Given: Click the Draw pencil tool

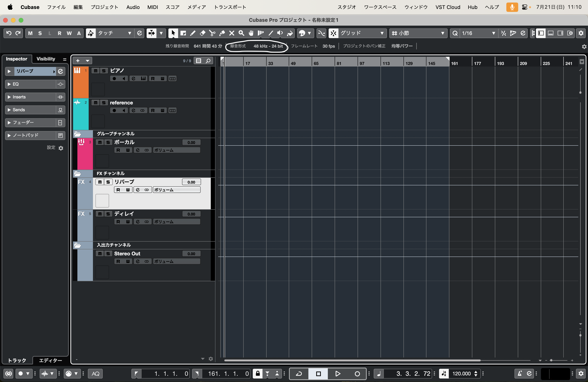Looking at the screenshot, I should point(193,33).
